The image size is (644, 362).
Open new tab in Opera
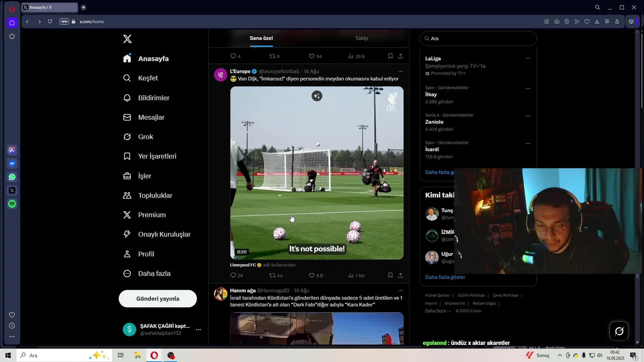tap(84, 8)
